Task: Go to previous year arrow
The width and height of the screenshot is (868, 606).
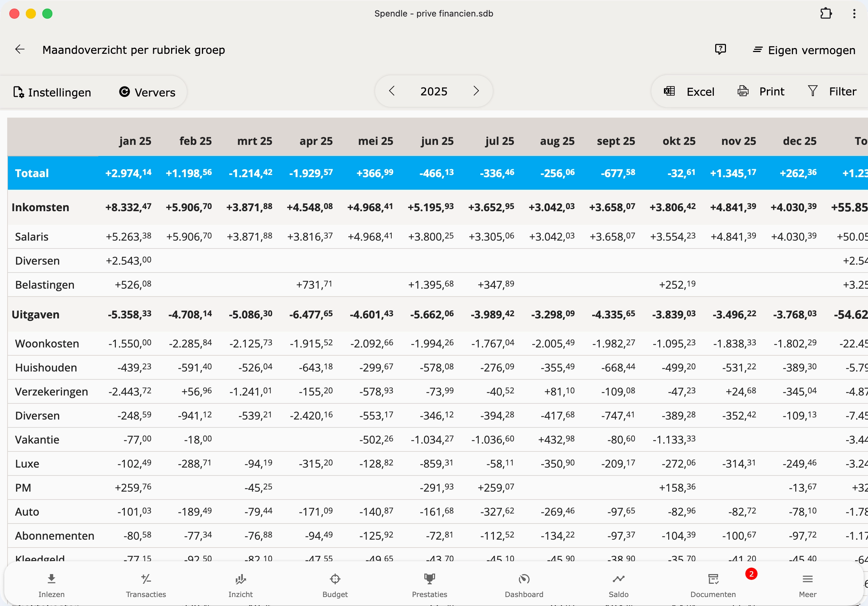Action: tap(392, 91)
